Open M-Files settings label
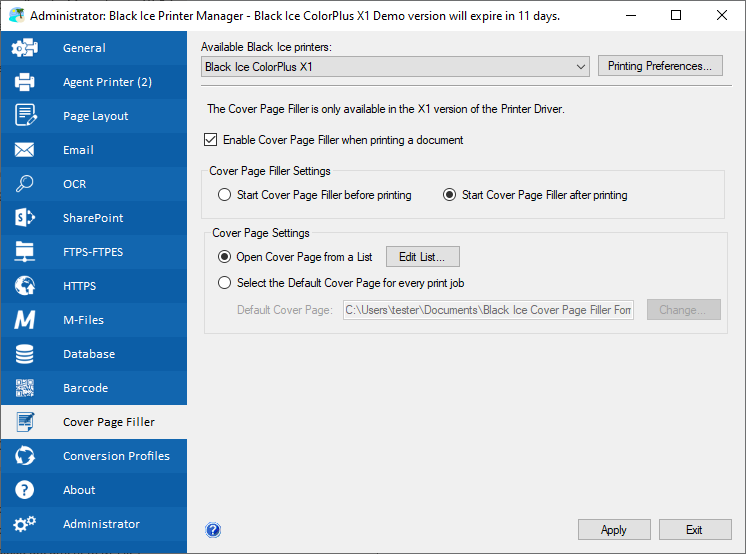The image size is (746, 554). [x=83, y=320]
